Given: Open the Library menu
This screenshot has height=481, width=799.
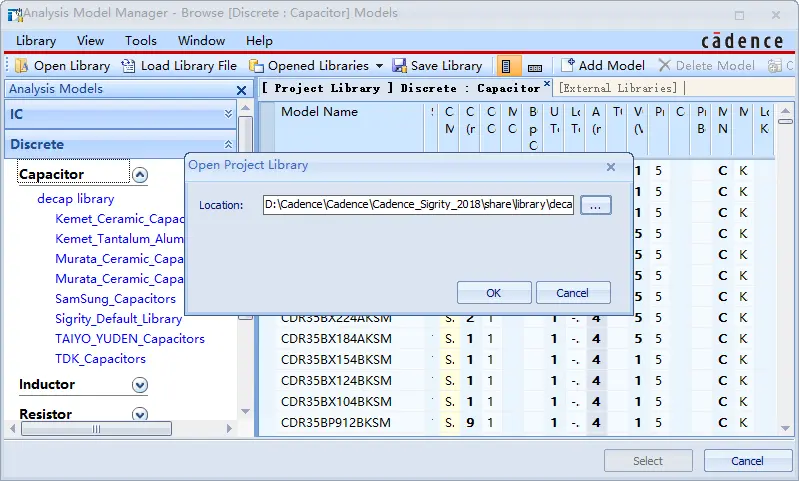Looking at the screenshot, I should [36, 41].
